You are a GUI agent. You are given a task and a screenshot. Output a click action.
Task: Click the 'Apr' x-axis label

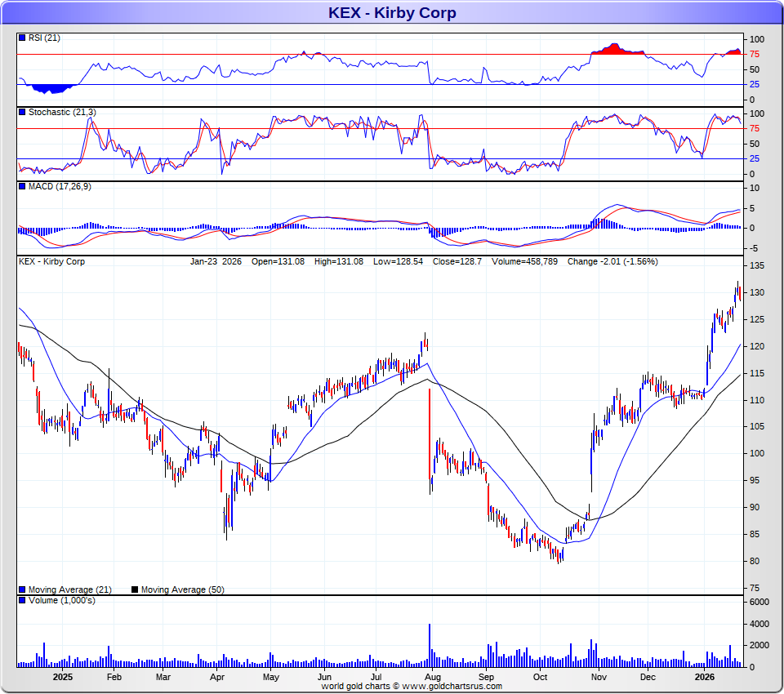point(217,677)
